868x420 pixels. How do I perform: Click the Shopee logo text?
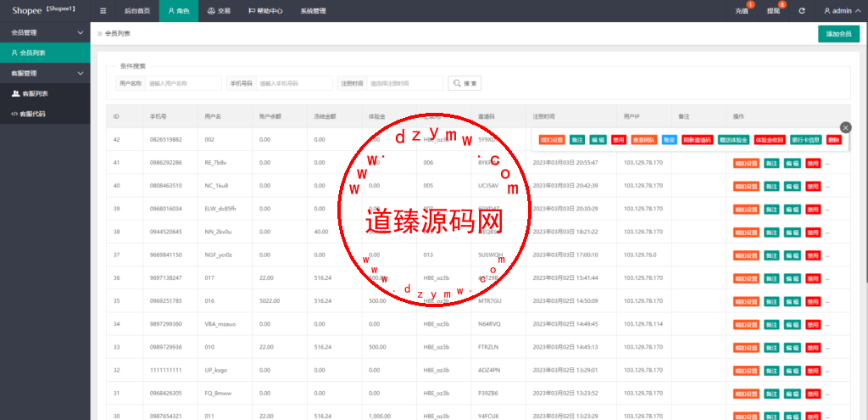click(26, 10)
